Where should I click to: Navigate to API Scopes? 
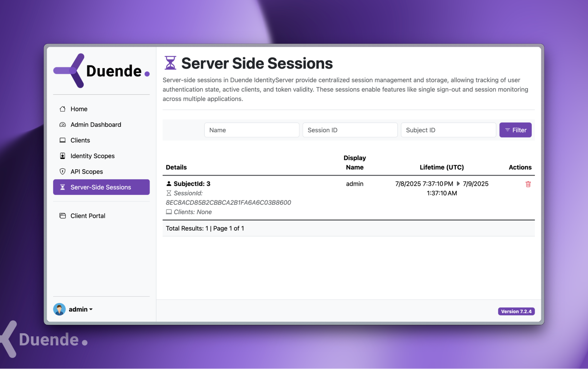click(x=101, y=171)
